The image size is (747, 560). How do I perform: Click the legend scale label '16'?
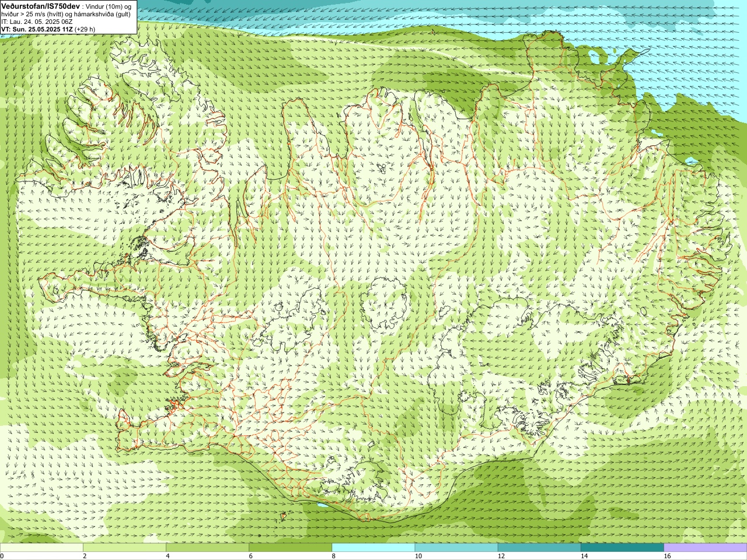tap(668, 556)
